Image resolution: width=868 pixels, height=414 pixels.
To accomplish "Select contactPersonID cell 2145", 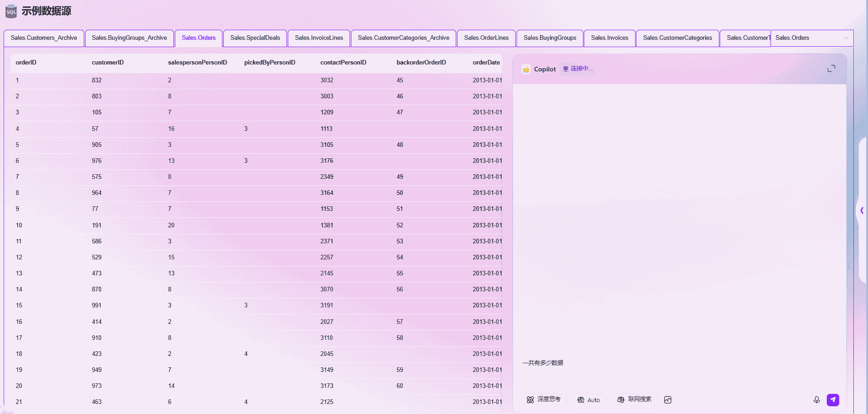I will point(327,274).
